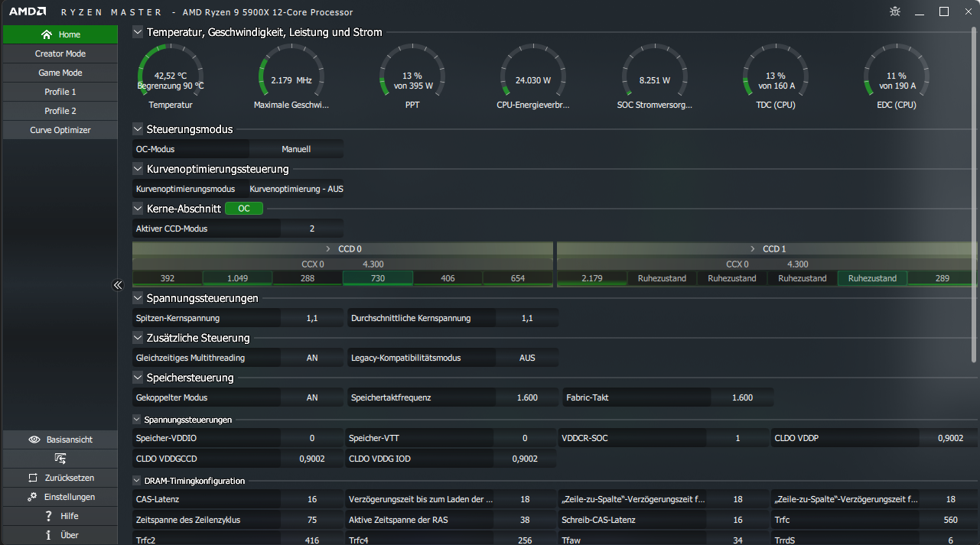The width and height of the screenshot is (980, 545).
Task: Click the Zurücksetzen reset icon
Action: click(32, 478)
